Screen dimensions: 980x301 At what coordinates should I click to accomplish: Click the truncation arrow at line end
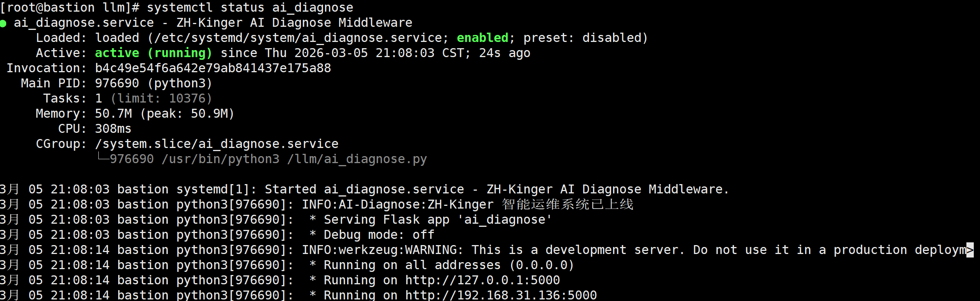[x=970, y=250]
